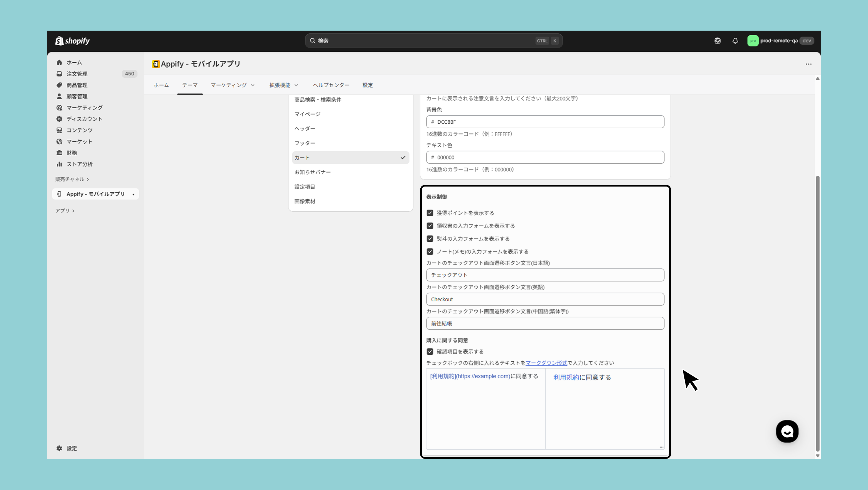Uncheck 獲得ポイントを表示する checkbox

430,213
